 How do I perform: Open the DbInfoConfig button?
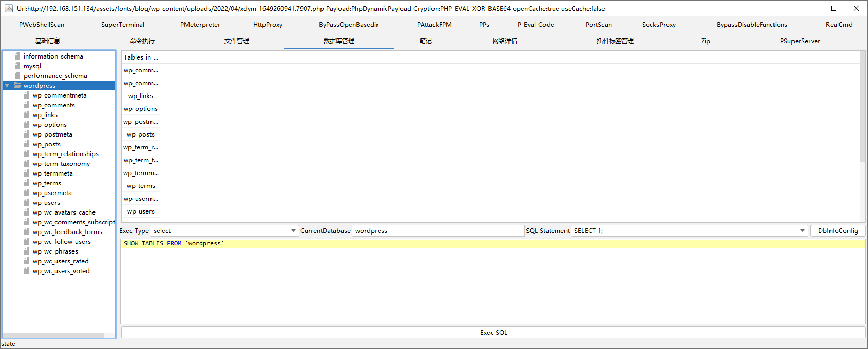tap(838, 231)
